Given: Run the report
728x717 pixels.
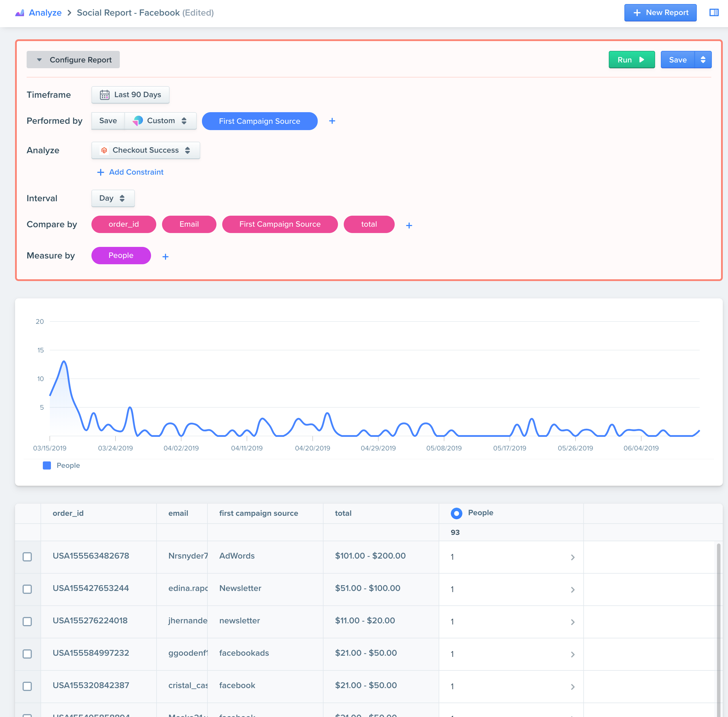Looking at the screenshot, I should (x=631, y=60).
